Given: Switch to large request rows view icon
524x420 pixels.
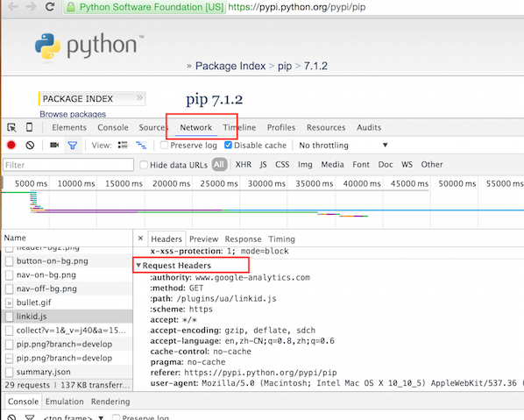Looking at the screenshot, I should tap(123, 145).
